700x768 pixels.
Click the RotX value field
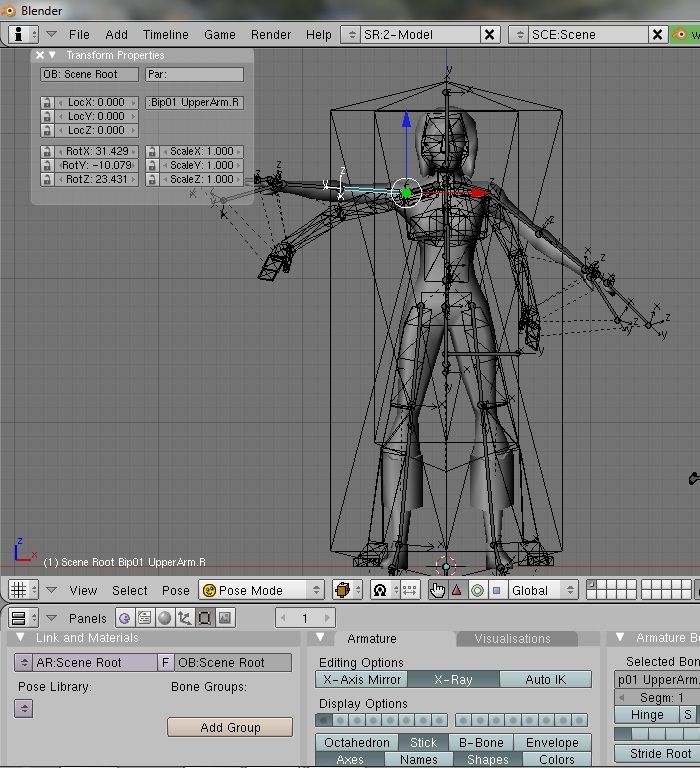[97, 151]
